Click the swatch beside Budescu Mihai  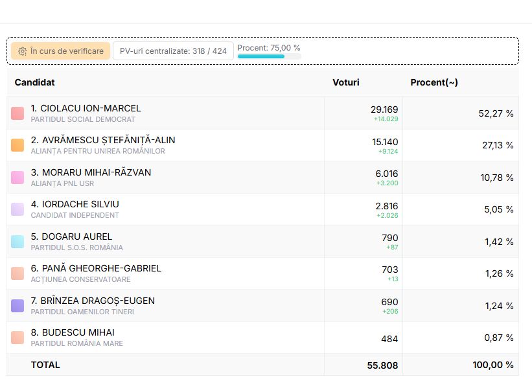point(17,338)
